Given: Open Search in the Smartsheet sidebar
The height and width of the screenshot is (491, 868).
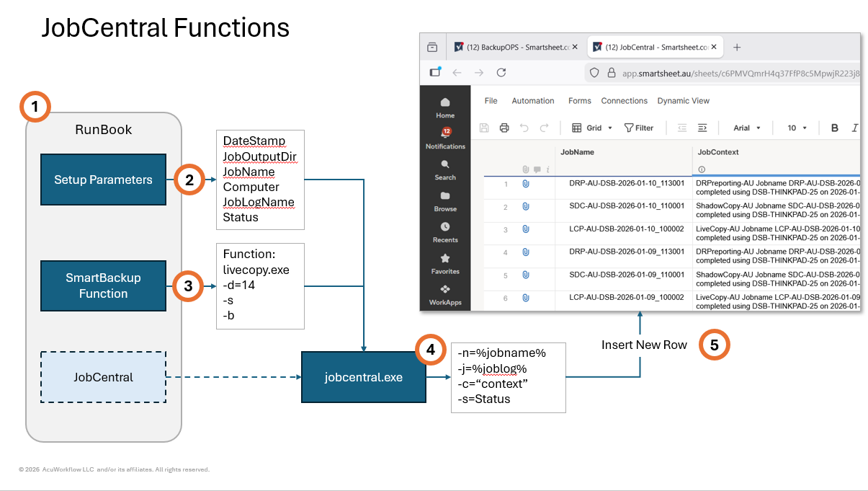Looking at the screenshot, I should coord(445,166).
